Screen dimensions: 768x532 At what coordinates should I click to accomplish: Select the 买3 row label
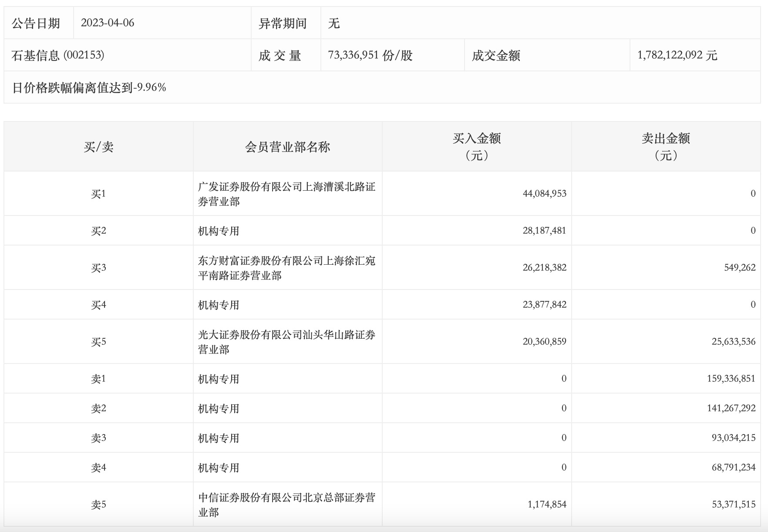[98, 268]
